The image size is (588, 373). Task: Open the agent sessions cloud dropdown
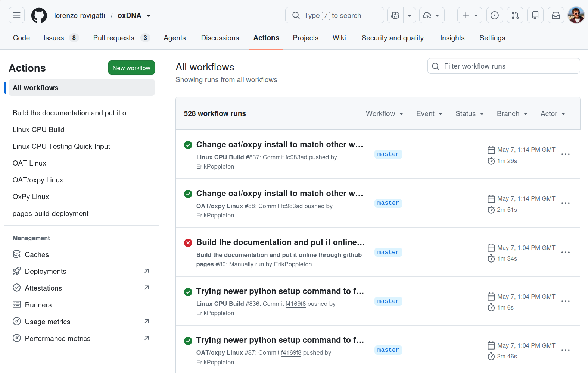pos(432,15)
